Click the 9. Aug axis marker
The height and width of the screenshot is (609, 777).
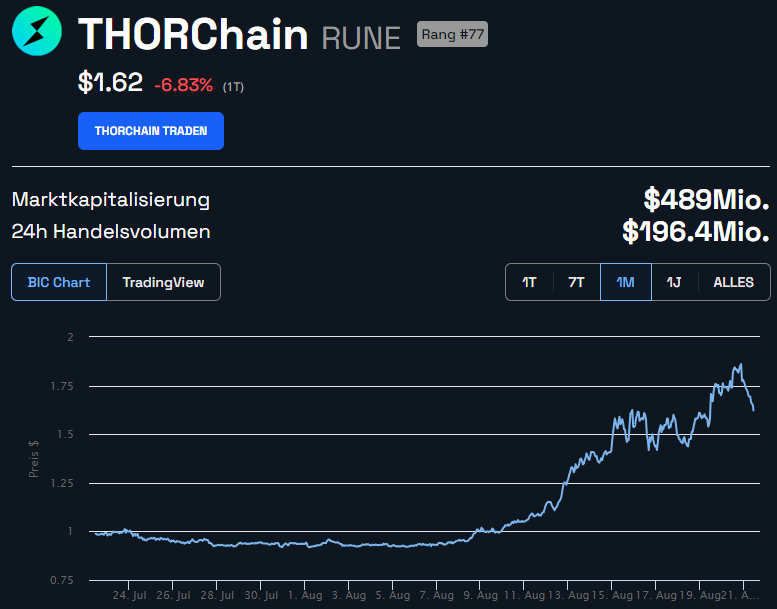[480, 595]
